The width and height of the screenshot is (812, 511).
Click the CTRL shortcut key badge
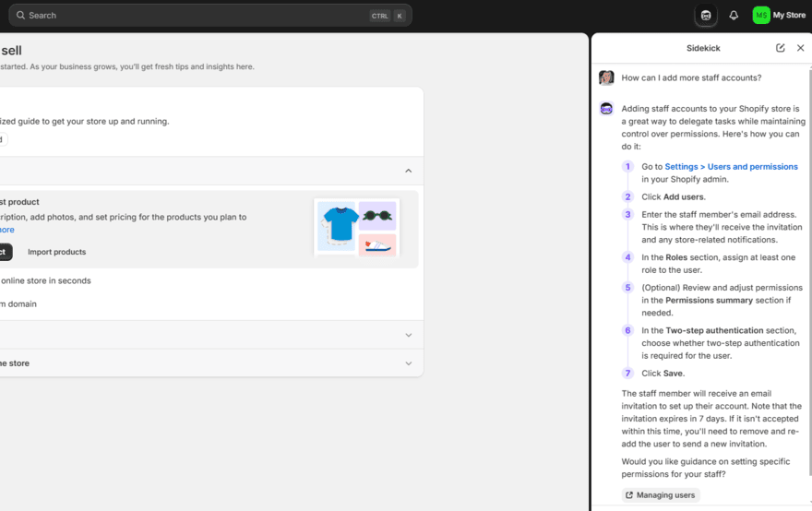[x=379, y=16]
